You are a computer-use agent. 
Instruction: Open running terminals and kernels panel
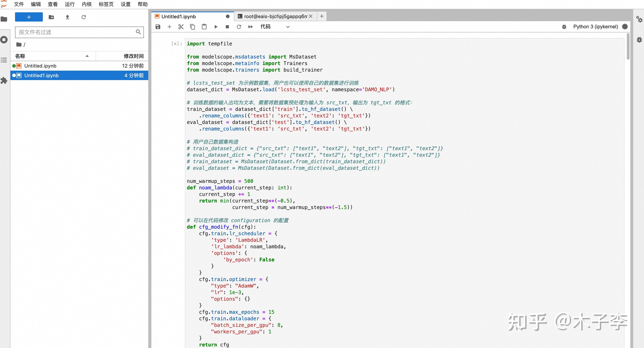[4, 39]
